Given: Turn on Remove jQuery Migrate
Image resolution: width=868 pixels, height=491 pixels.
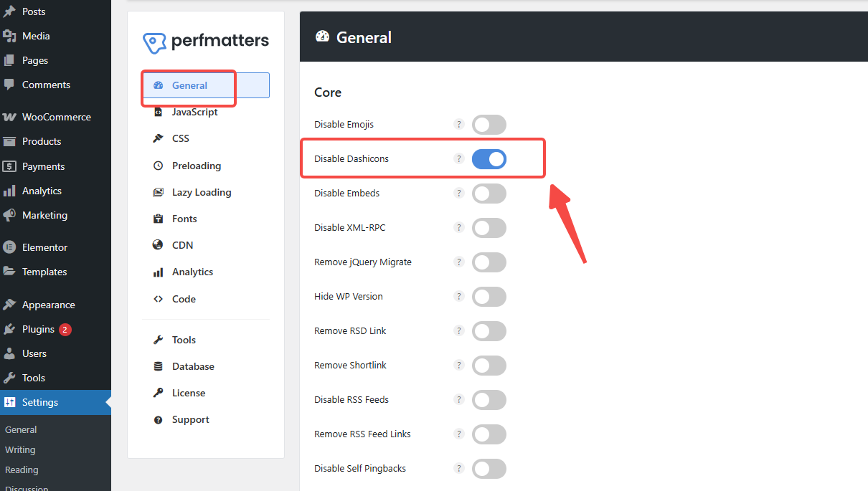Looking at the screenshot, I should (x=489, y=262).
